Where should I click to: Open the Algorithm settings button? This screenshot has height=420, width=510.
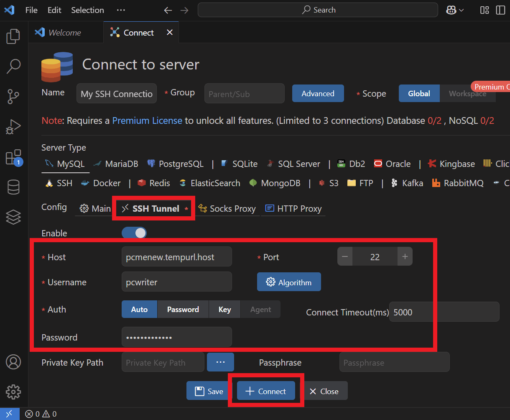289,282
